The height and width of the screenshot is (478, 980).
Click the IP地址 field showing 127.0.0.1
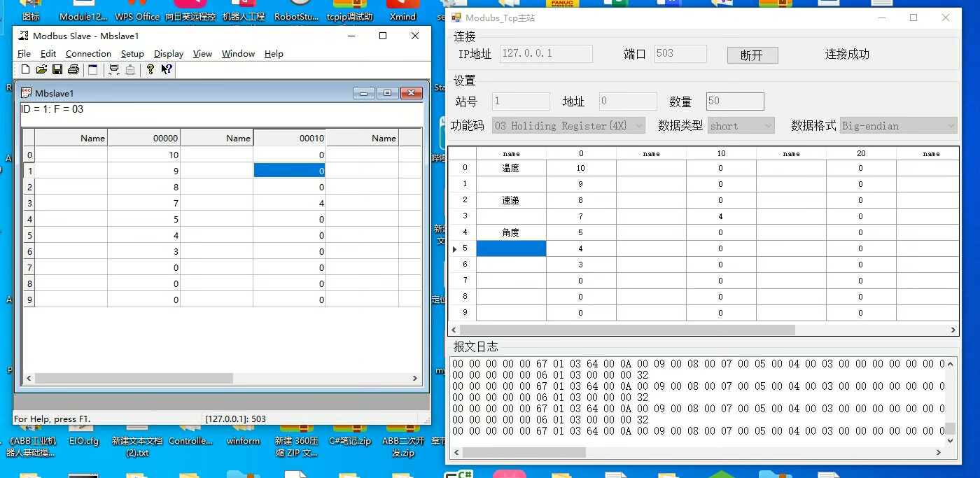[x=546, y=54]
